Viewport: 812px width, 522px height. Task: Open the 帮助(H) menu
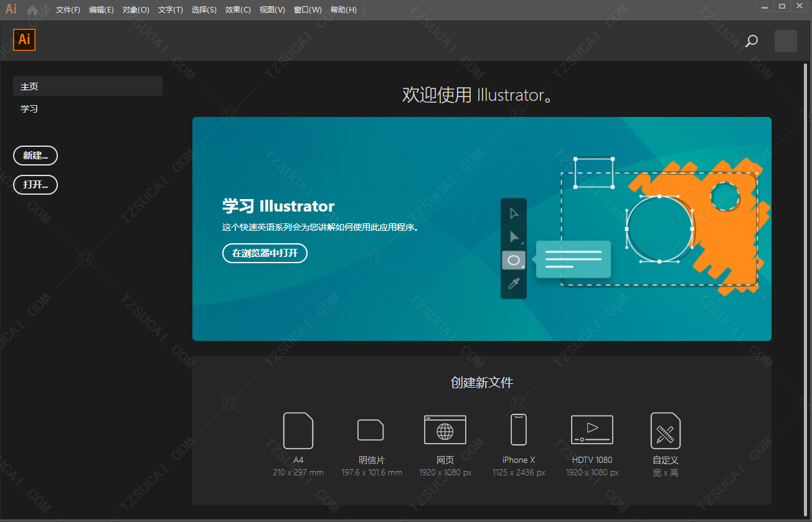[x=344, y=10]
